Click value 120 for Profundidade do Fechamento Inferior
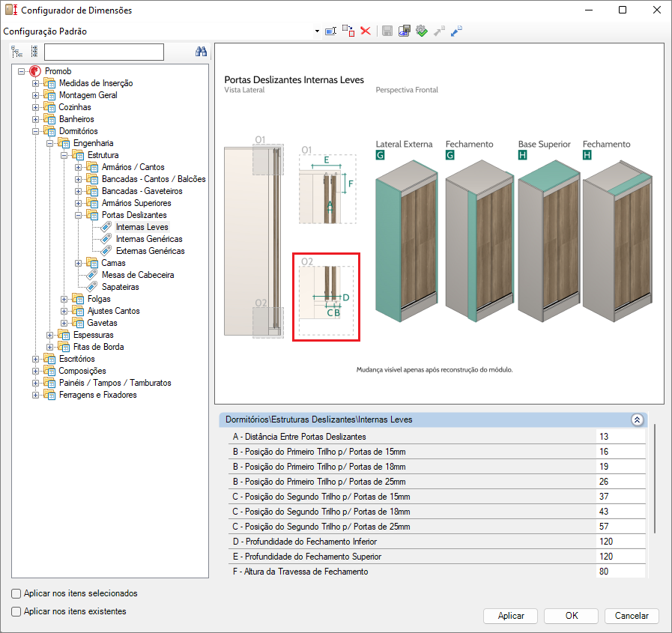The image size is (672, 633). pos(620,542)
